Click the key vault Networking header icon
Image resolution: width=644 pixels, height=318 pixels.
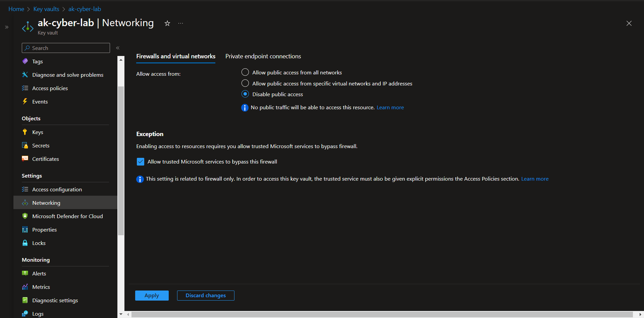[x=28, y=27]
